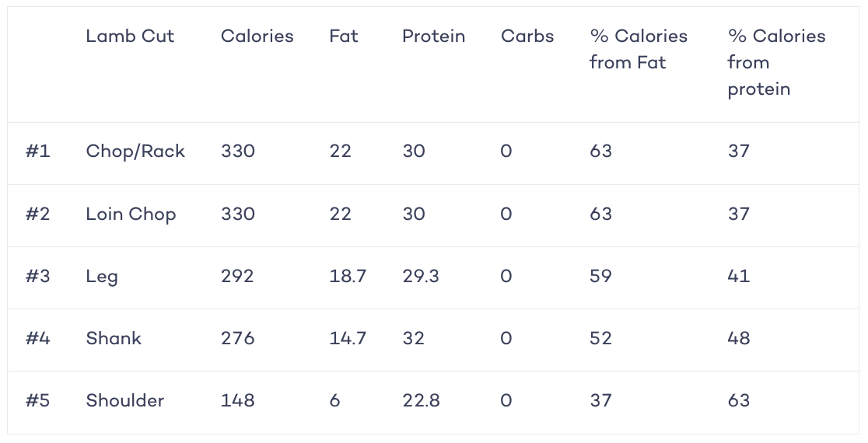Click the 18.7 fat value
Viewport: 868px width, 443px height.
(x=348, y=276)
